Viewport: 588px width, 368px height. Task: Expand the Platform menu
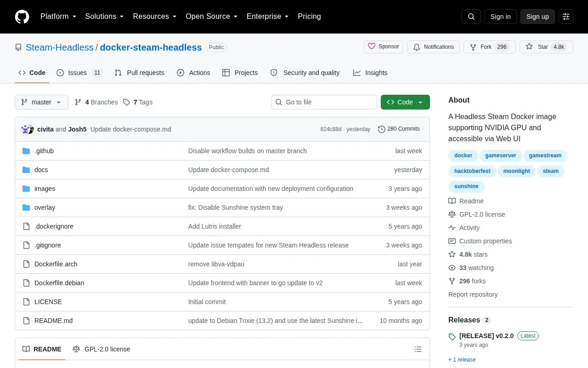pyautogui.click(x=58, y=17)
